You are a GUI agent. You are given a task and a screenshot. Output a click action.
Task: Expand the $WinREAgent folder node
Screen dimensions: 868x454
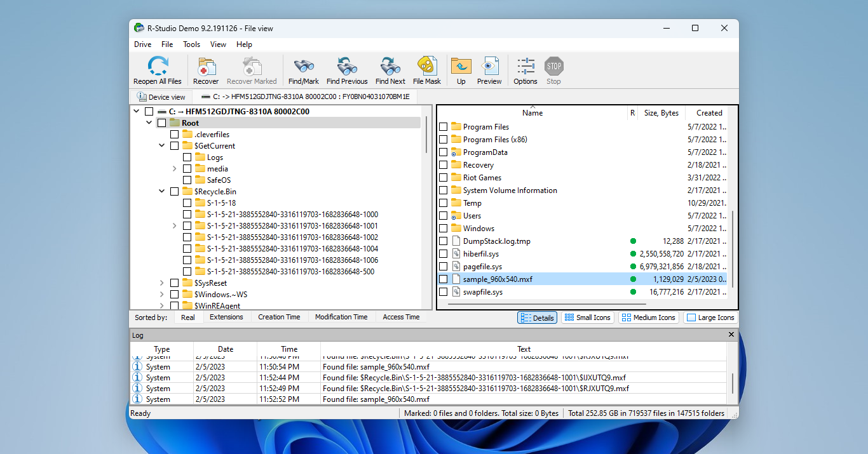pyautogui.click(x=161, y=306)
